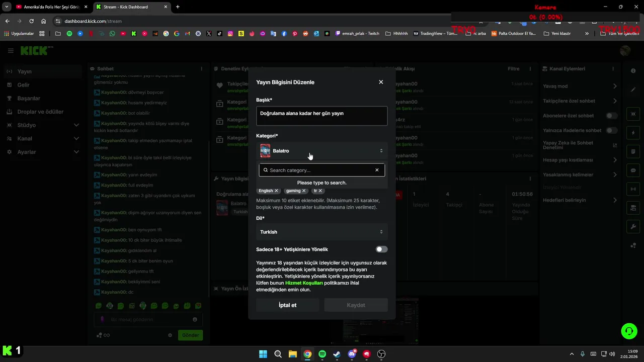
Task: Click the wrench icon in right sidebar
Action: (x=633, y=226)
